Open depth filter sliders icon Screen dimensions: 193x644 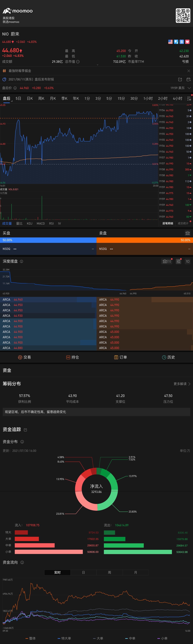coord(178,261)
